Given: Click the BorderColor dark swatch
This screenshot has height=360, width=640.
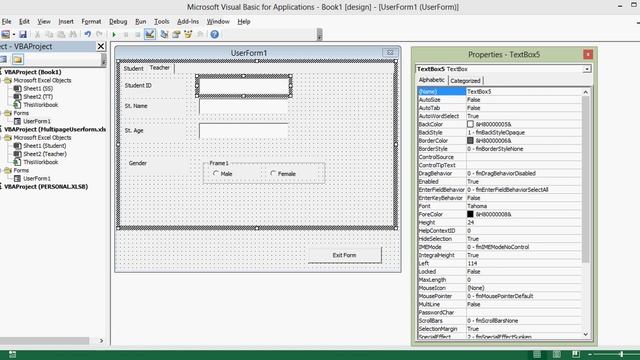Looking at the screenshot, I should 470,140.
